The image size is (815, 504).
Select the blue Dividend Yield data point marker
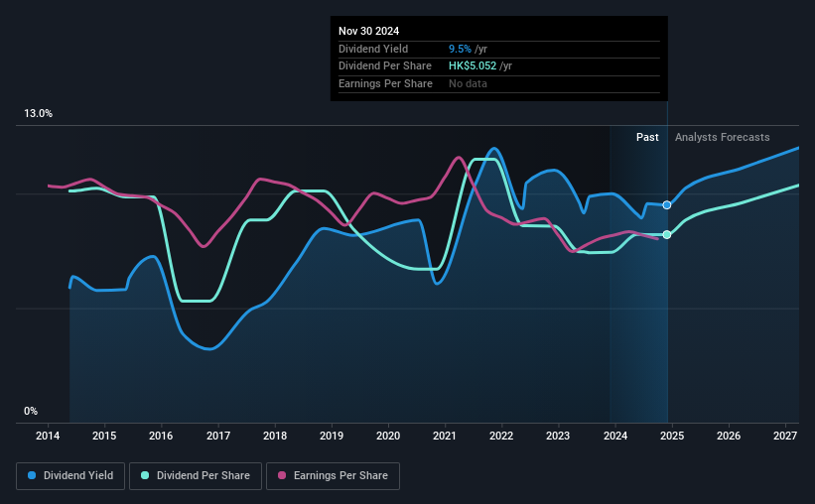pyautogui.click(x=667, y=205)
